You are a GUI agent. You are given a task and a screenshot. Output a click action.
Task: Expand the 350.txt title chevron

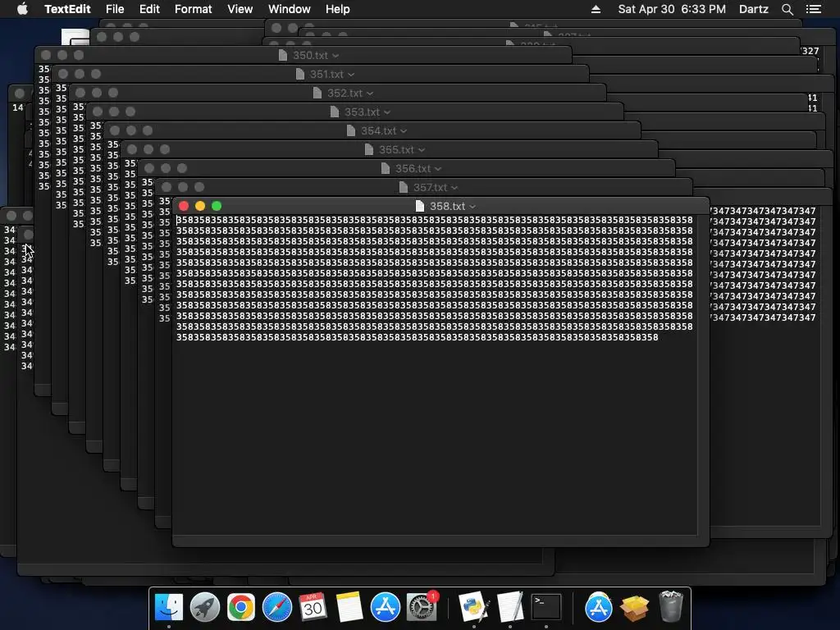click(x=336, y=57)
